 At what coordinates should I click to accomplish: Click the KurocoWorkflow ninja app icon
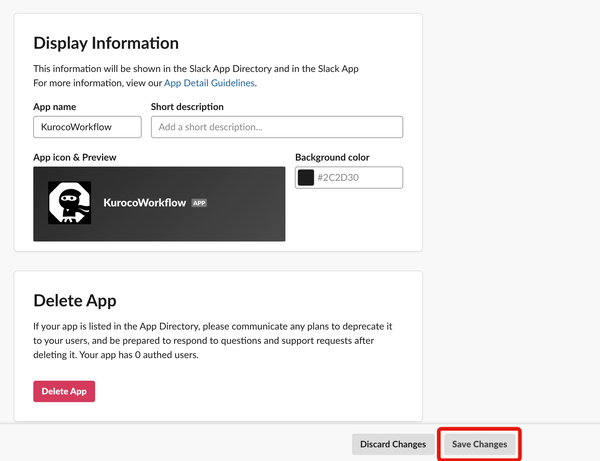[x=70, y=203]
